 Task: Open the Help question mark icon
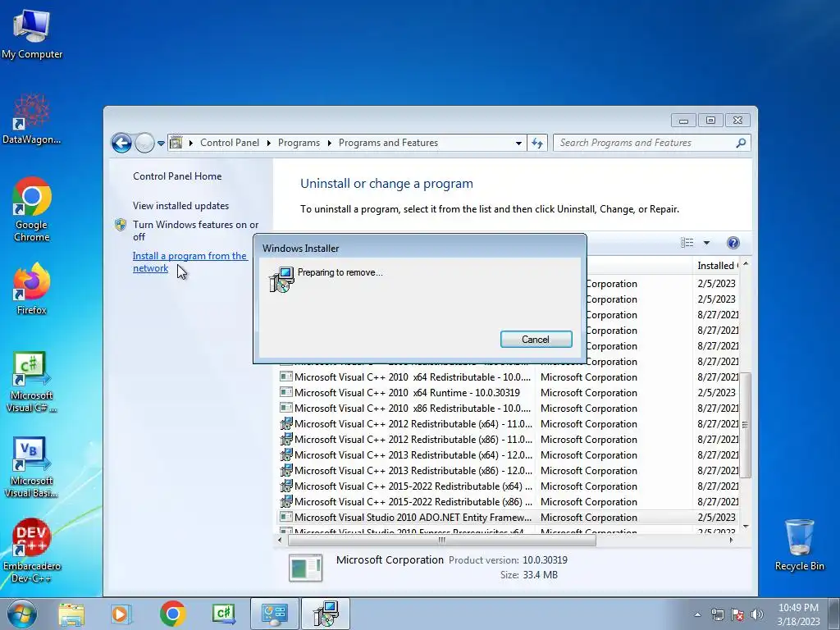pyautogui.click(x=733, y=243)
